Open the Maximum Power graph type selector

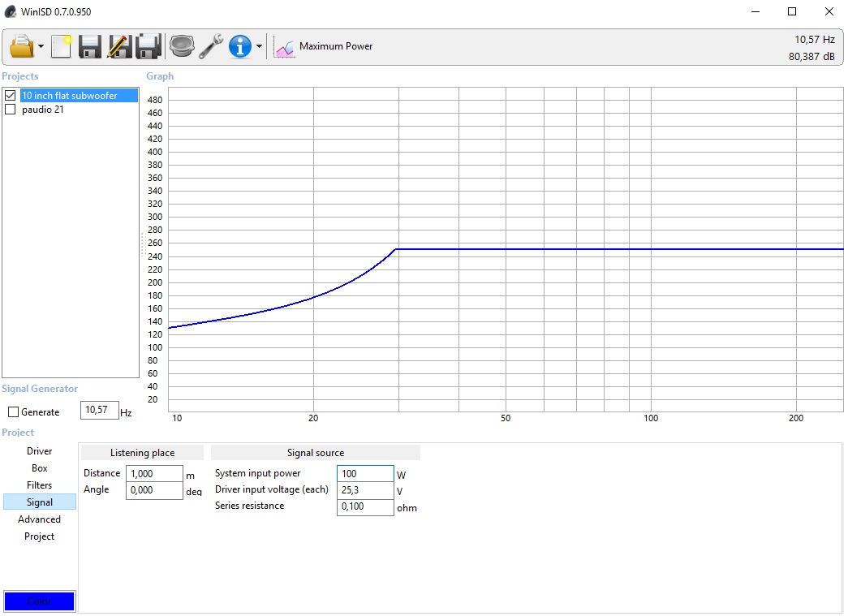point(325,46)
